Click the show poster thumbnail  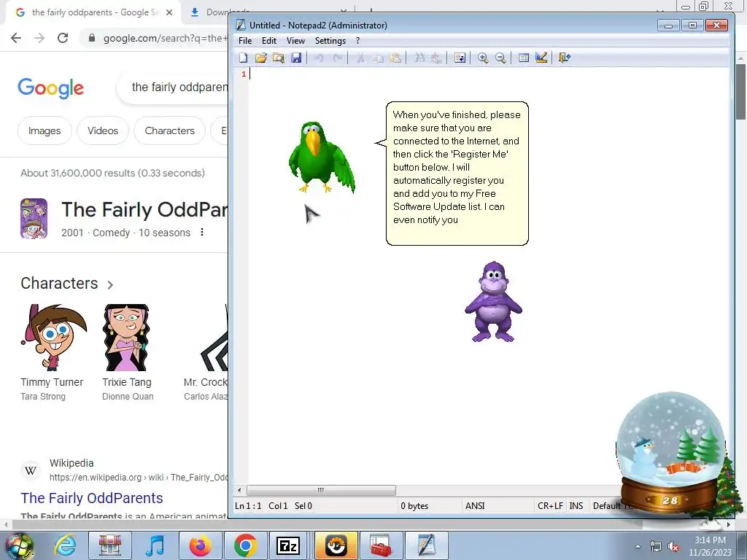(x=34, y=219)
